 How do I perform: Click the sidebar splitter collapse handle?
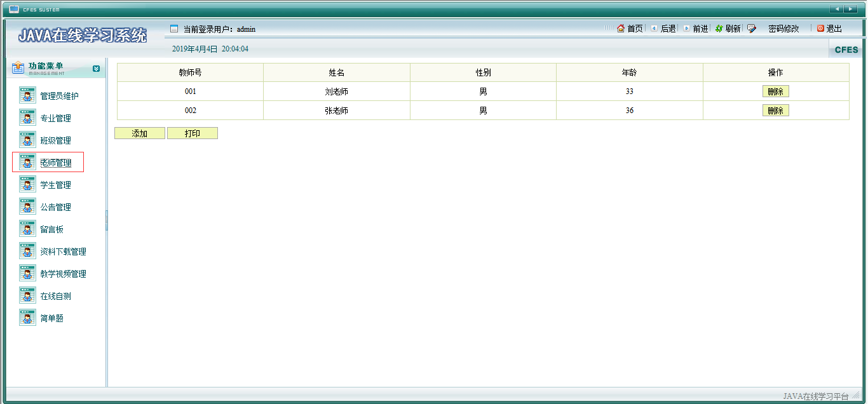107,220
